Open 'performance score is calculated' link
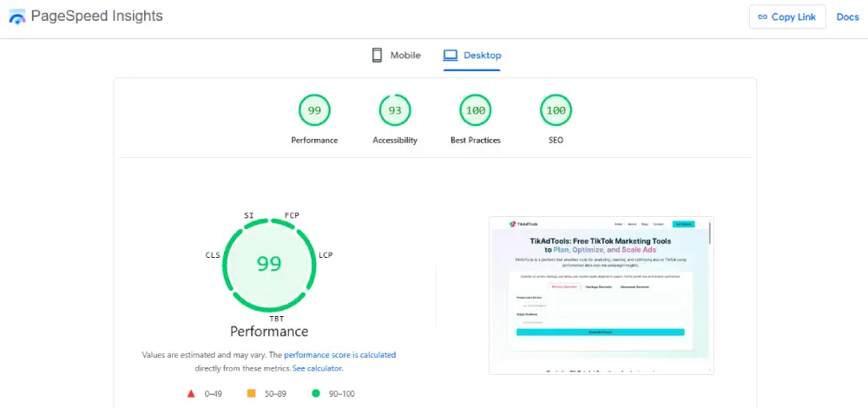Screen dimensions: 868x408 pyautogui.click(x=340, y=355)
